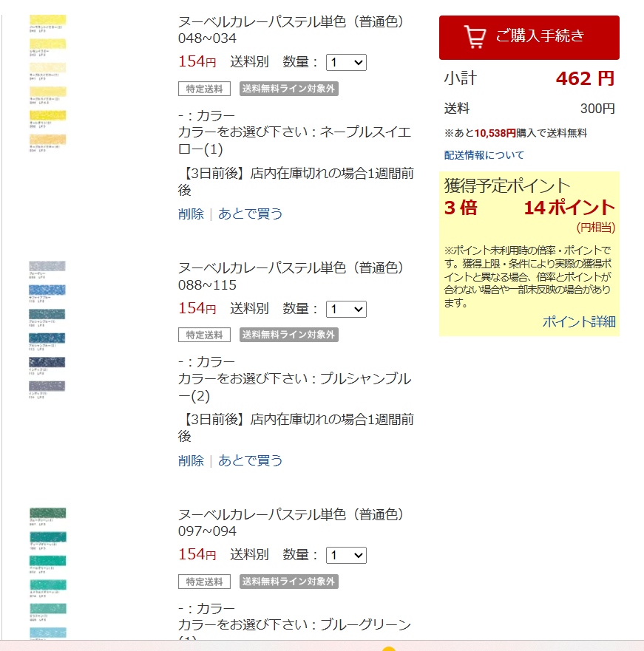The image size is (644, 651).
Task: Click the subtotal amount 462 円
Action: pos(585,78)
